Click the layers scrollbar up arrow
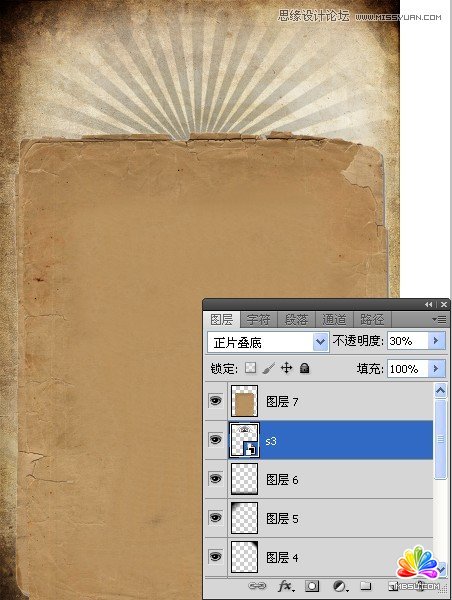452x600 pixels. pyautogui.click(x=441, y=390)
